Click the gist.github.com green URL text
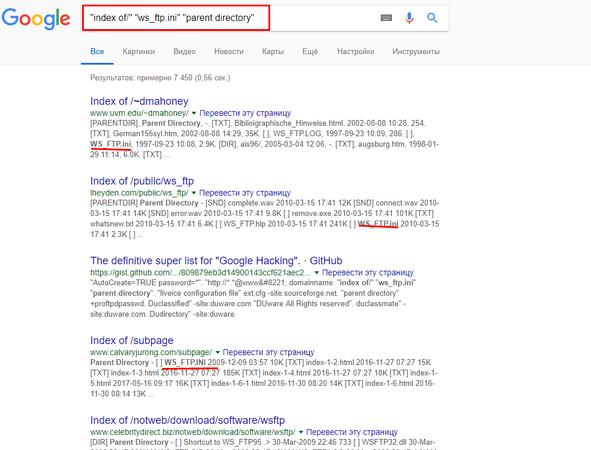This screenshot has width=591, height=450. [x=201, y=272]
